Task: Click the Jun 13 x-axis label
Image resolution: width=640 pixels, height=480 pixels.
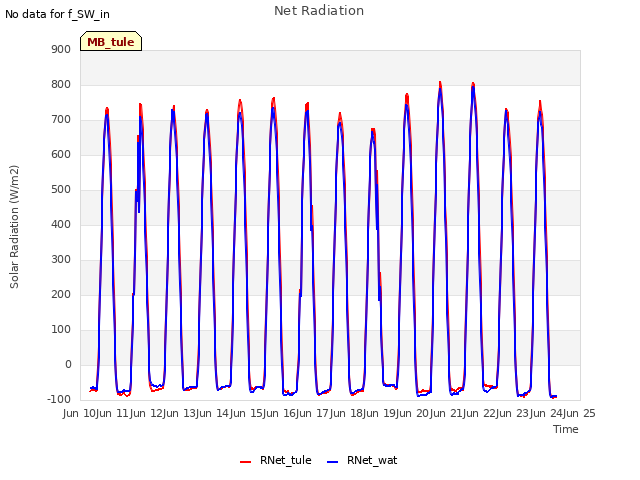Action: [x=181, y=413]
